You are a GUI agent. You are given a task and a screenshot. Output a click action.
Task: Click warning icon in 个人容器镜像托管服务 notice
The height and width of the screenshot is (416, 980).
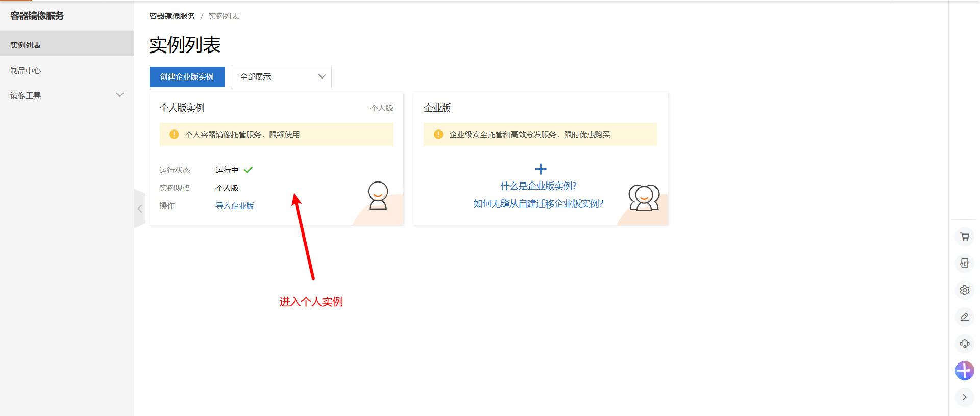174,134
